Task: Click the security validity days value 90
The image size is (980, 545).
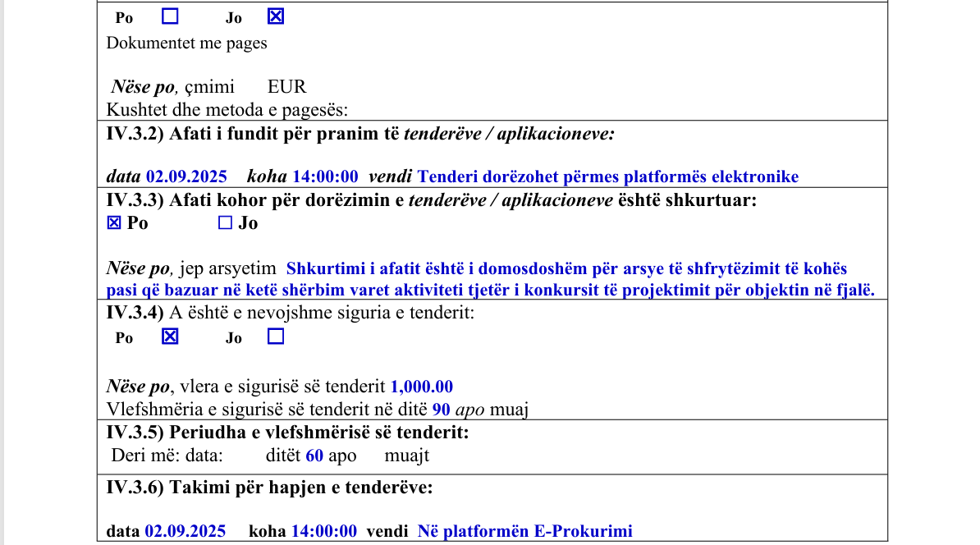Action: coord(441,409)
